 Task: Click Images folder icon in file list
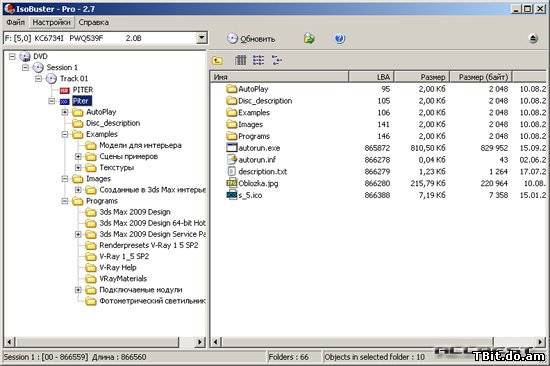(232, 125)
